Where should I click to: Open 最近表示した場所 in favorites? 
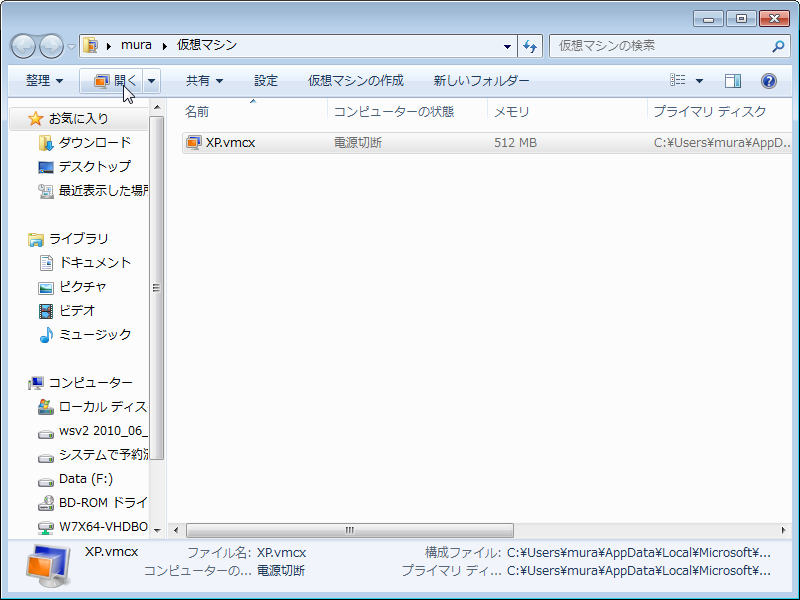coord(104,191)
